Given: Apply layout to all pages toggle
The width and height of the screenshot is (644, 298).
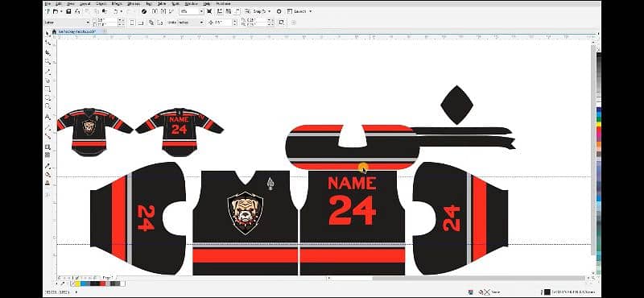Looking at the screenshot, I should (151, 23).
